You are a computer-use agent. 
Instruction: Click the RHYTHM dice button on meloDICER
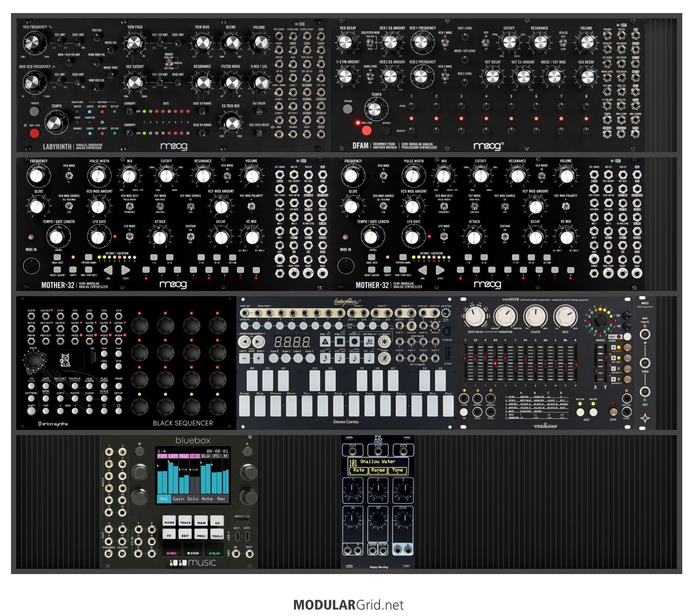580,412
